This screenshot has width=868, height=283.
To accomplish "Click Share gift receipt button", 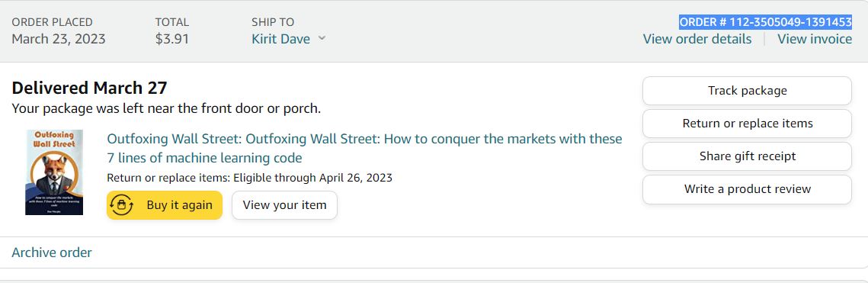I will pos(747,156).
